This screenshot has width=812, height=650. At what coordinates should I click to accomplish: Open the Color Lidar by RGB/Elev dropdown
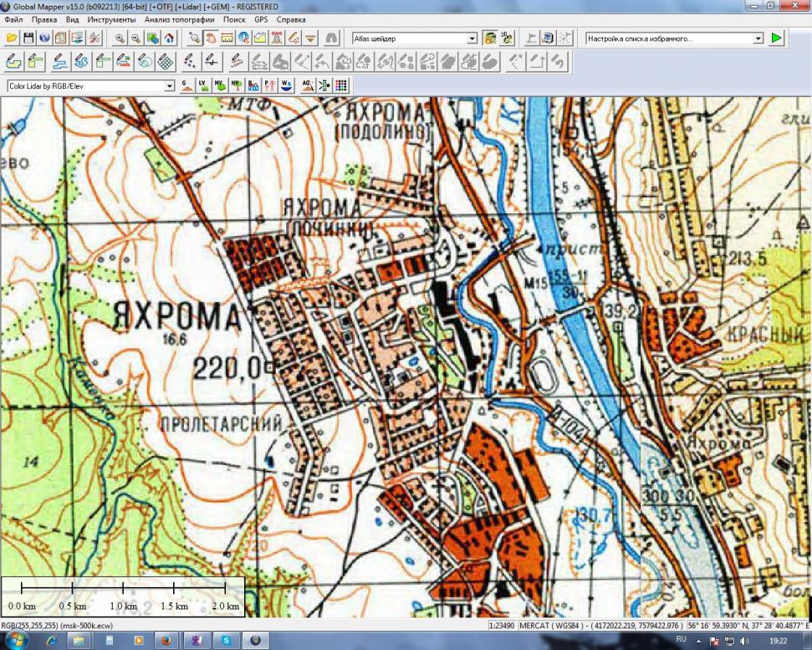(x=170, y=85)
